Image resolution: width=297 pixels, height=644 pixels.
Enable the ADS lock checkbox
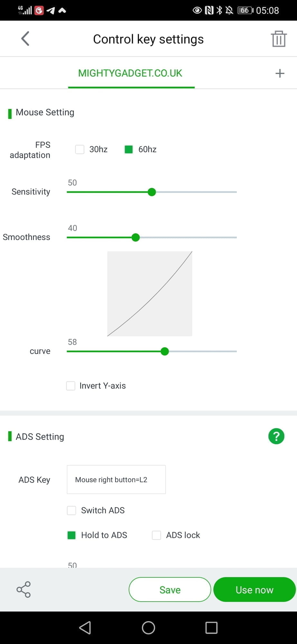pyautogui.click(x=156, y=535)
